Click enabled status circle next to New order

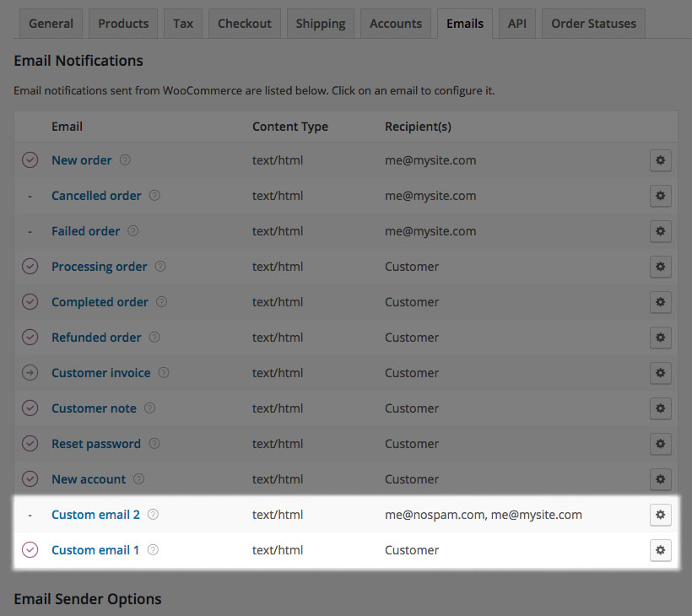tap(30, 160)
